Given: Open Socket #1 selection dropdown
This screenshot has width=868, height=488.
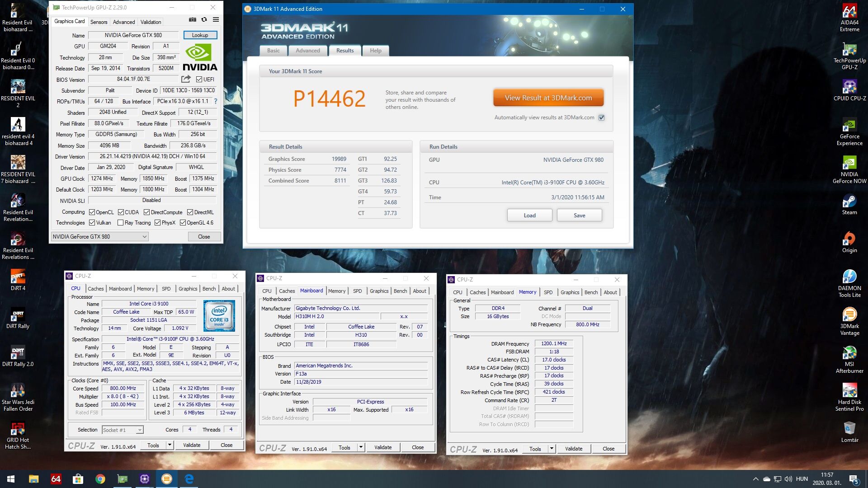Looking at the screenshot, I should click(x=140, y=430).
